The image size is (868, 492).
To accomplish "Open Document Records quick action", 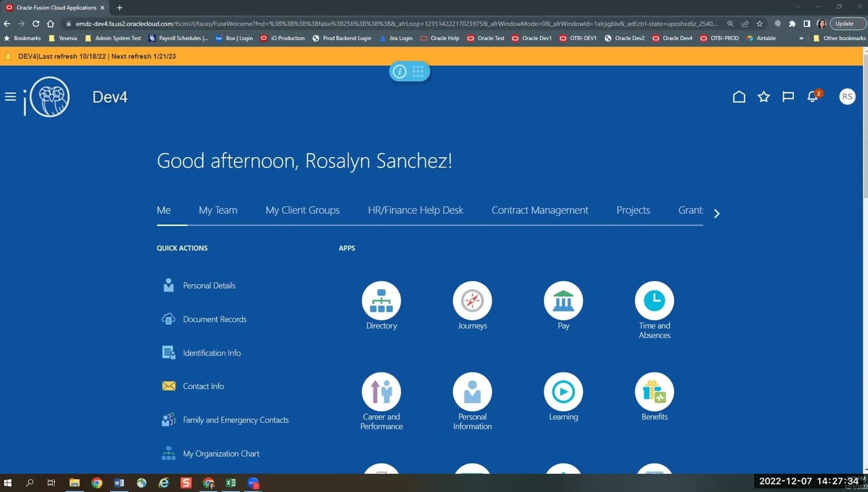I will 214,319.
